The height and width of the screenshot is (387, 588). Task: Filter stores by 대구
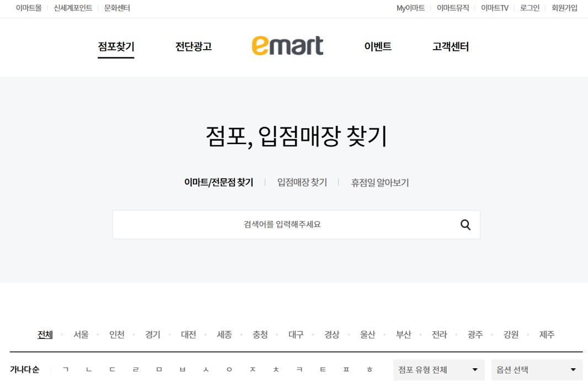tap(296, 335)
